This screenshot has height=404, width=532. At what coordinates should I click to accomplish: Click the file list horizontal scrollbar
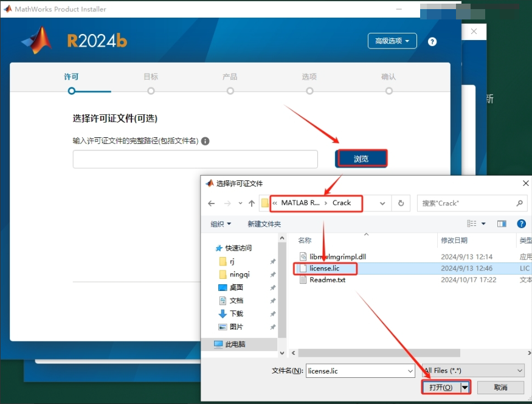(379, 353)
